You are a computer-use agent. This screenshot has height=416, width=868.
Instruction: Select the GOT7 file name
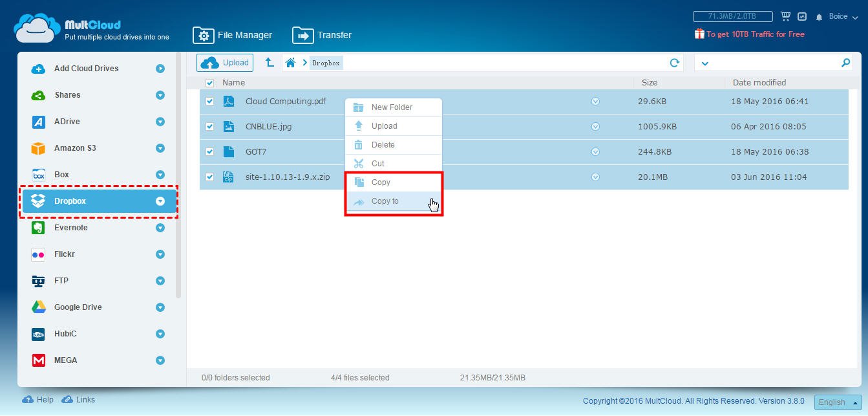point(256,152)
